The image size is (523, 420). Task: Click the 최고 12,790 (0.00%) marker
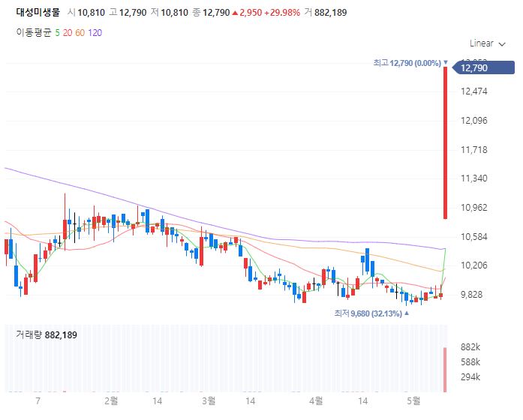pos(410,63)
